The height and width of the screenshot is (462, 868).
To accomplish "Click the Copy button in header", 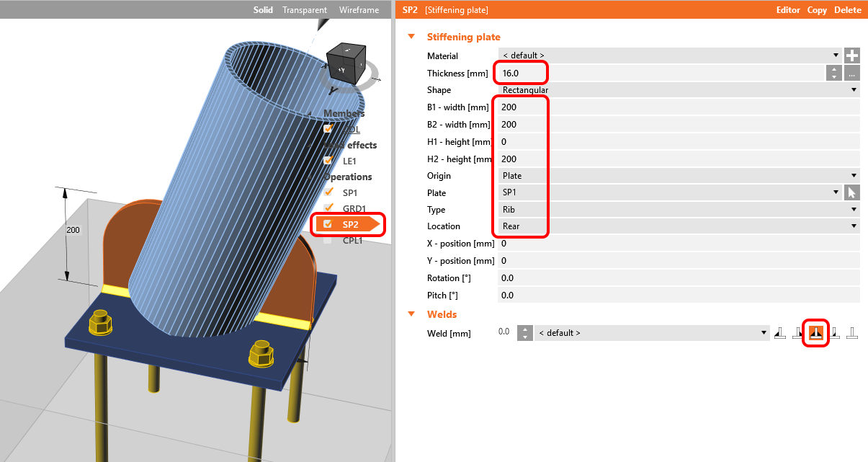I will 817,10.
